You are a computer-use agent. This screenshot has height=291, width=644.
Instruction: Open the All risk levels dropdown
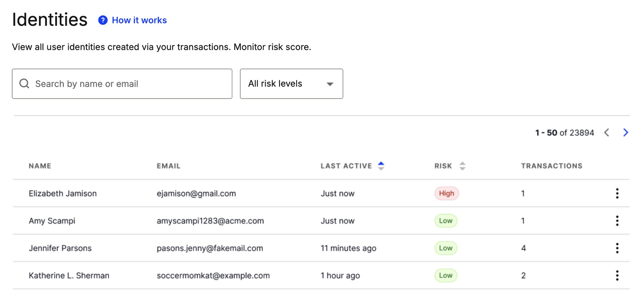click(x=291, y=84)
